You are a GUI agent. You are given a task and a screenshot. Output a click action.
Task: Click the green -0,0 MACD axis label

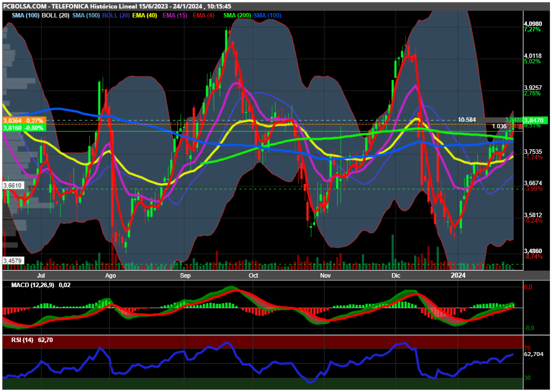[529, 328]
